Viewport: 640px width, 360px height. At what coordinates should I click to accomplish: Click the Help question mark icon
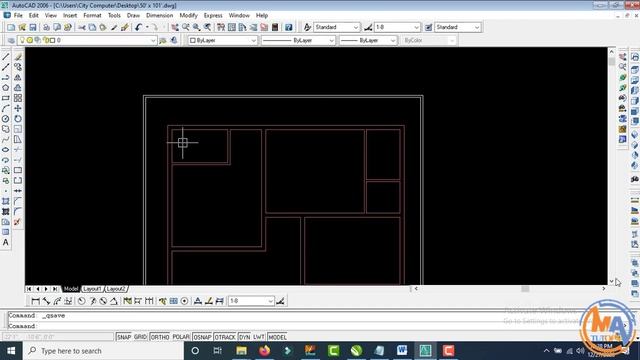click(289, 27)
